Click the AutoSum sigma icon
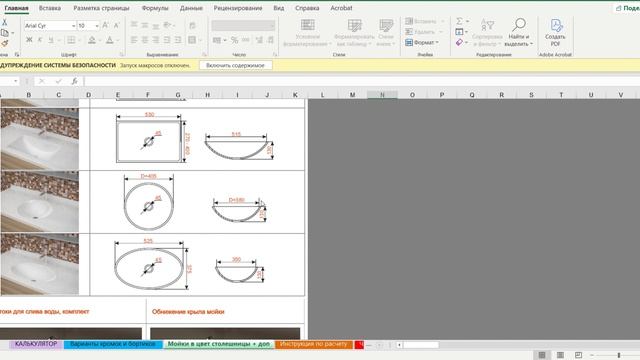This screenshot has height=360, width=640. click(x=460, y=21)
